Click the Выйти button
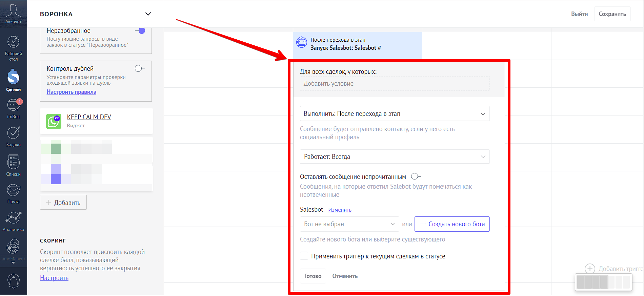 coord(579,14)
